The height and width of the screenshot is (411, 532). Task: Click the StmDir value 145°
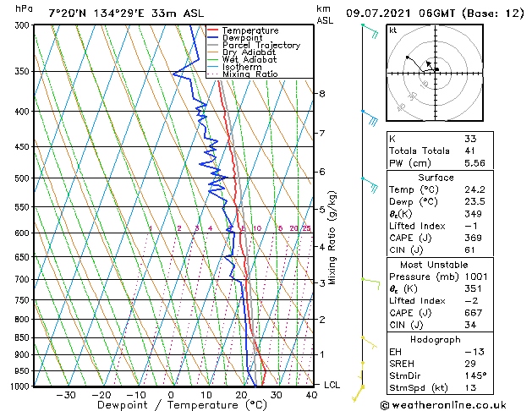click(x=475, y=375)
